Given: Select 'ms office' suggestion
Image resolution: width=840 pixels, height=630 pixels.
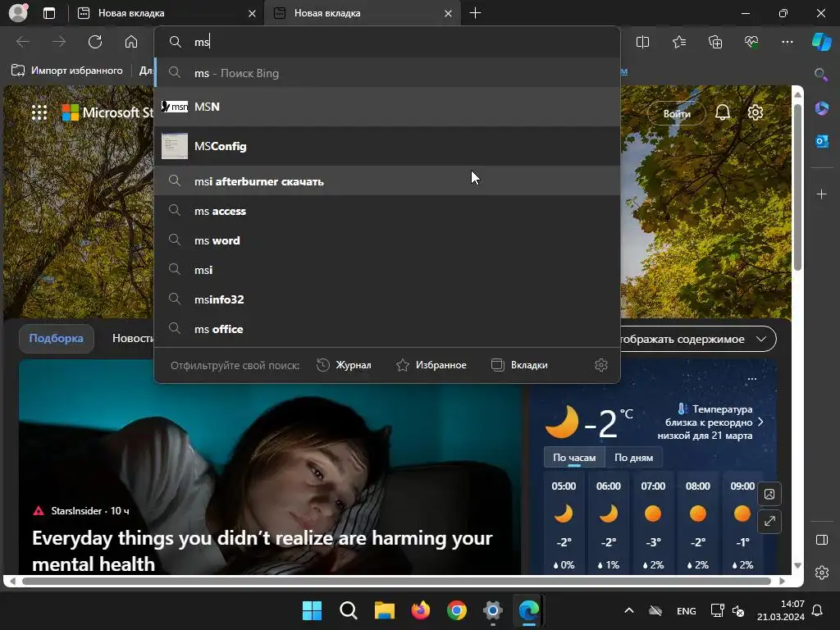Looking at the screenshot, I should [387, 329].
